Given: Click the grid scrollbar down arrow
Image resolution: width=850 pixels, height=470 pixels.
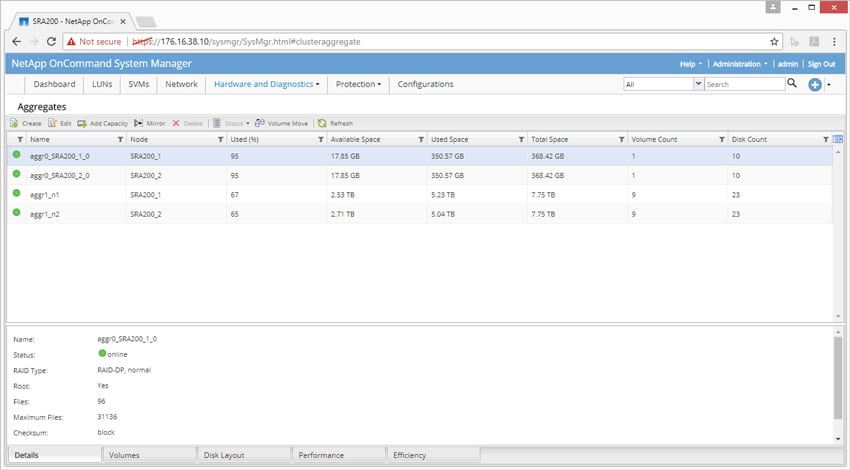Looking at the screenshot, I should pos(838,317).
